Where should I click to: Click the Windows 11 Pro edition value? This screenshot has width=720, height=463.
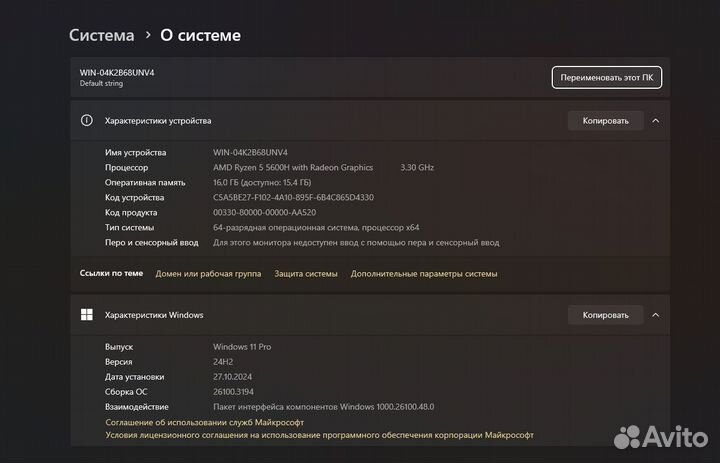(x=242, y=347)
